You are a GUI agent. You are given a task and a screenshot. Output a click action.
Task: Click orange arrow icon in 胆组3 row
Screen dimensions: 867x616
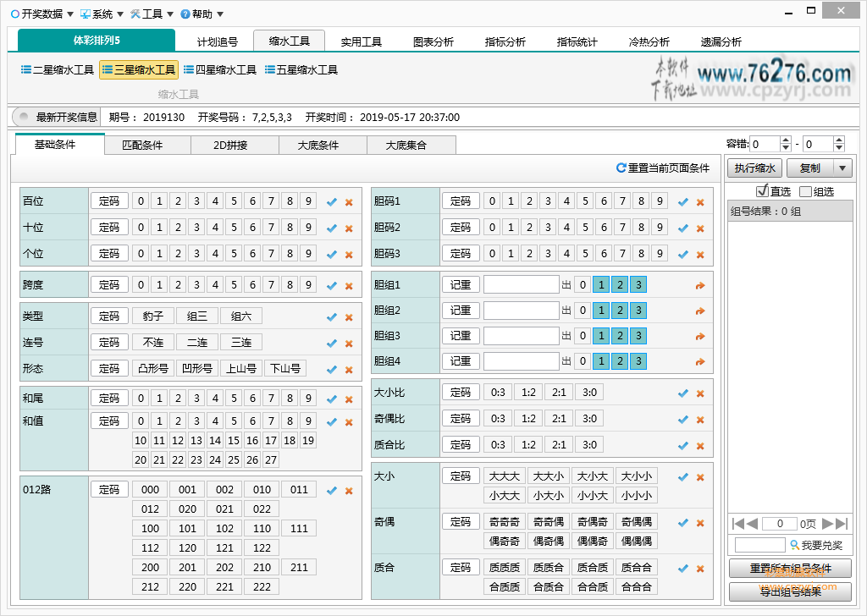click(700, 337)
